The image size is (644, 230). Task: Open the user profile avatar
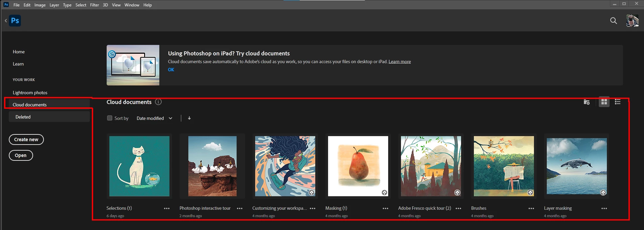(632, 21)
